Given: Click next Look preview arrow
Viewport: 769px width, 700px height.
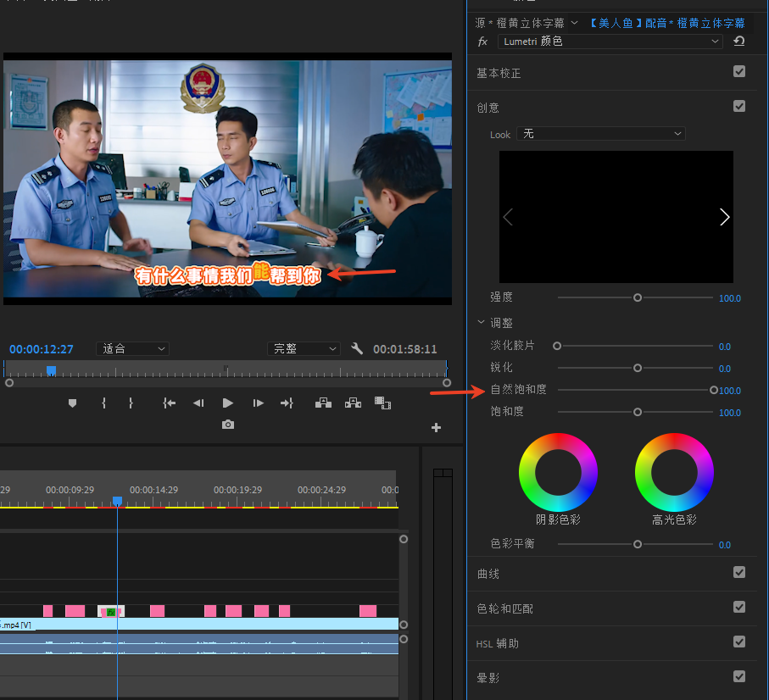Looking at the screenshot, I should [x=724, y=217].
